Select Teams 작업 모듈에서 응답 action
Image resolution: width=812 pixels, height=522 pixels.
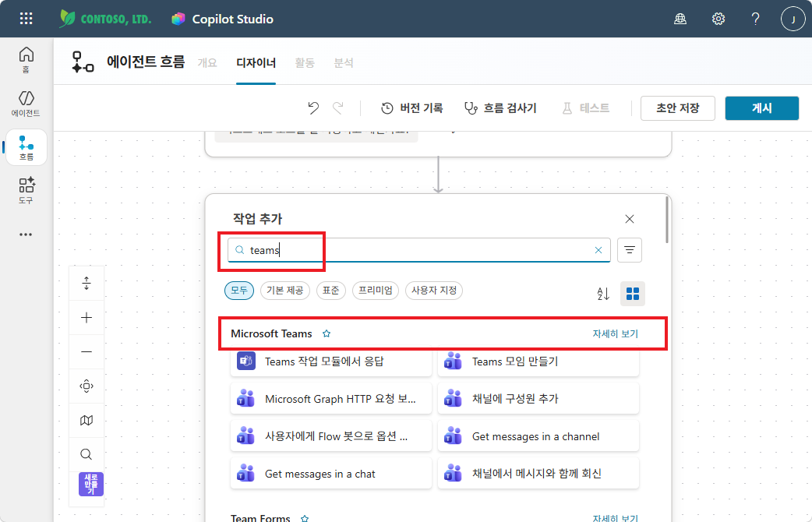point(331,362)
